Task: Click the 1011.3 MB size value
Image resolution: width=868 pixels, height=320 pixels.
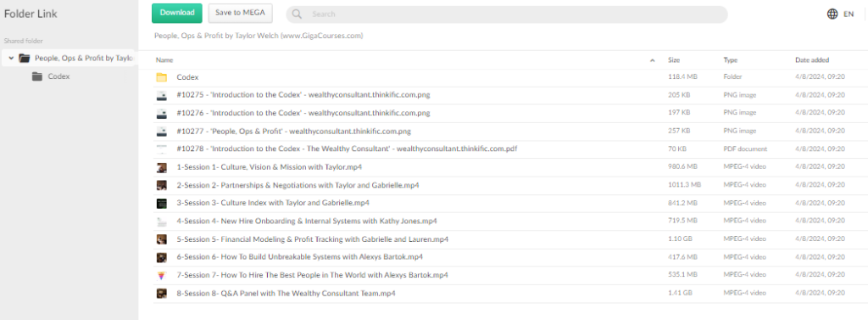Action: pos(685,185)
